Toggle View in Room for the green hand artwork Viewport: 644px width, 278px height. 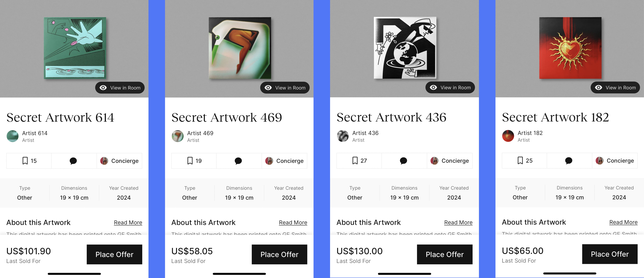click(x=120, y=88)
